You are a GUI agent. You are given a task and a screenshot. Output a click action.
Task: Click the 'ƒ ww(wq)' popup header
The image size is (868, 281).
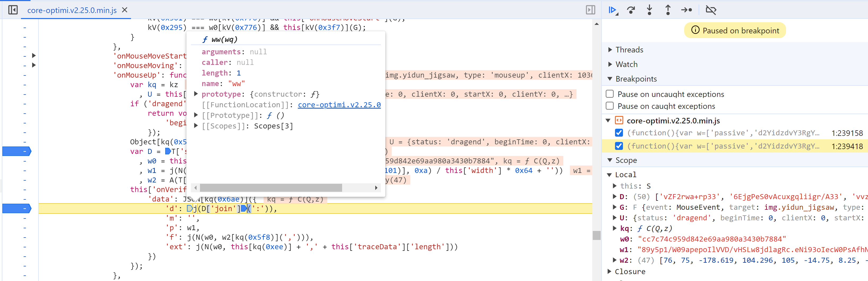[x=220, y=39]
